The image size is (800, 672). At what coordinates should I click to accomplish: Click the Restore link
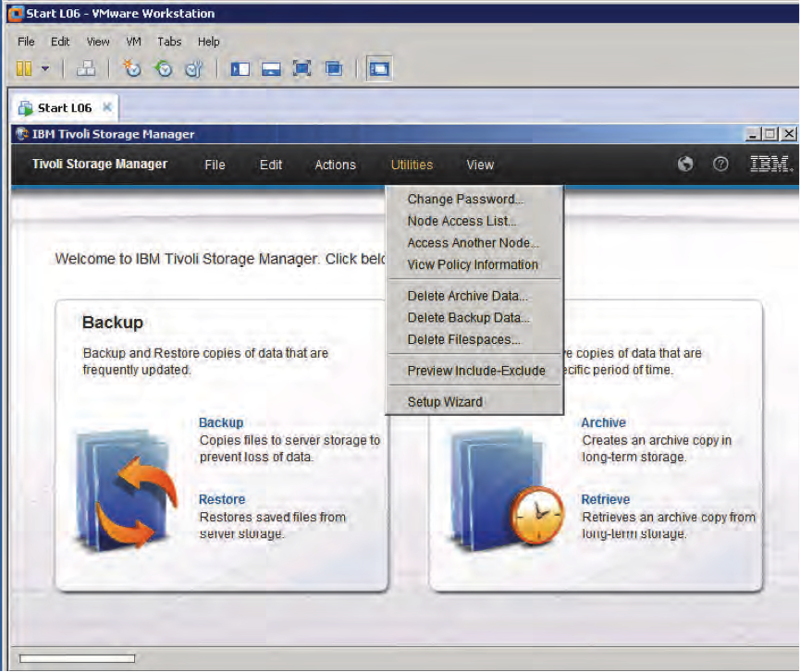pos(222,499)
